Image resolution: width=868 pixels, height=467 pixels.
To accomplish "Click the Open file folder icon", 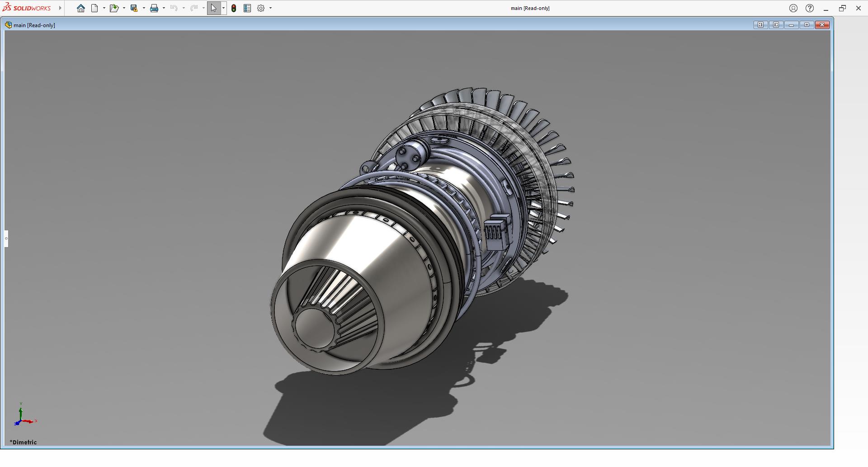I will coord(113,8).
